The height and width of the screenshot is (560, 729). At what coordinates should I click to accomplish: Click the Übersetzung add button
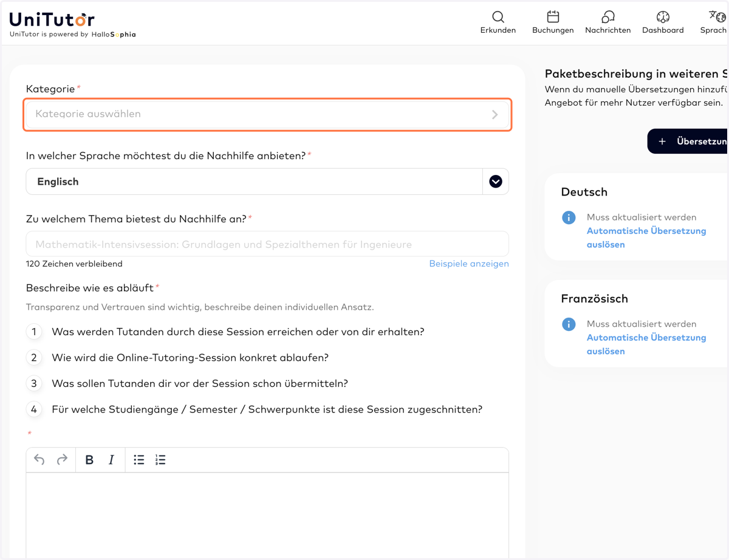(688, 142)
